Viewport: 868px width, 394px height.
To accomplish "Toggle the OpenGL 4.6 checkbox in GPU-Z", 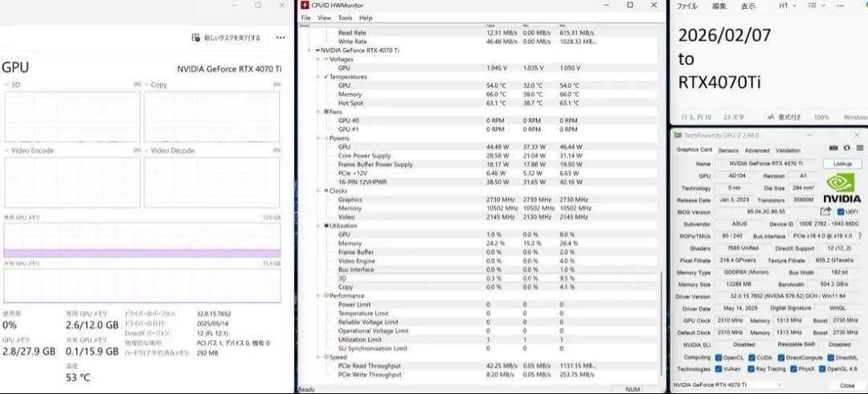I will (823, 369).
